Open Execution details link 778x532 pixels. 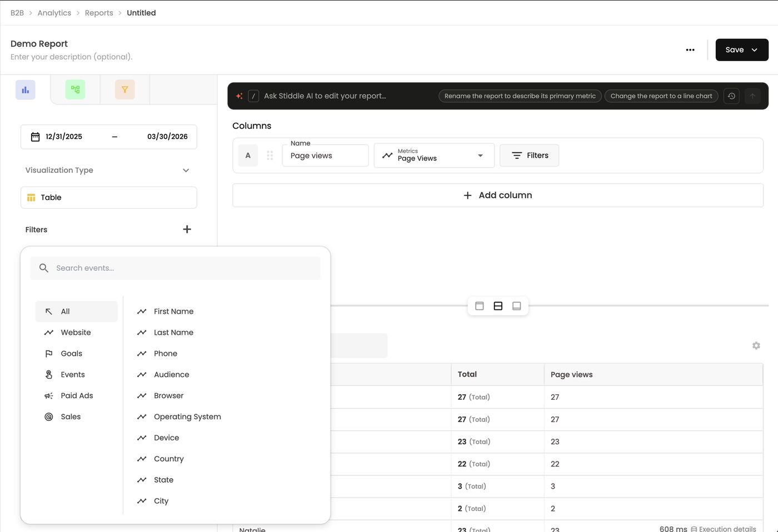pos(723,529)
